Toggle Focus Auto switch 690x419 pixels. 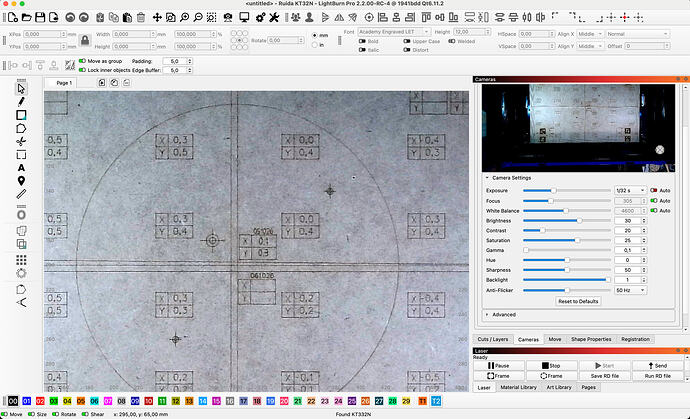654,201
